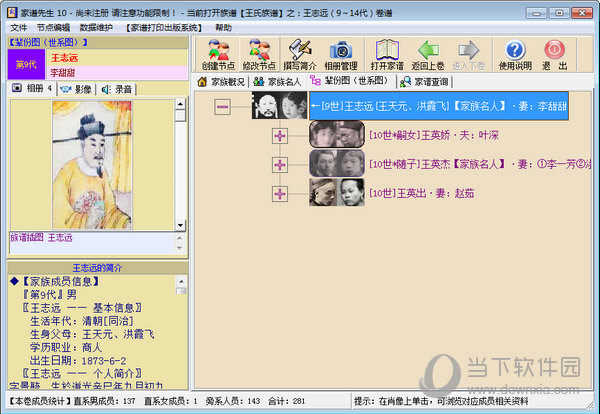
Task: Open the 节点编辑 menu
Action: (x=53, y=28)
